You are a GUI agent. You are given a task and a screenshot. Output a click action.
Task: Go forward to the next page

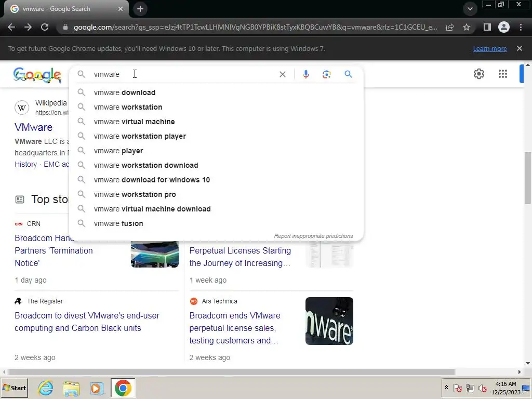(28, 27)
